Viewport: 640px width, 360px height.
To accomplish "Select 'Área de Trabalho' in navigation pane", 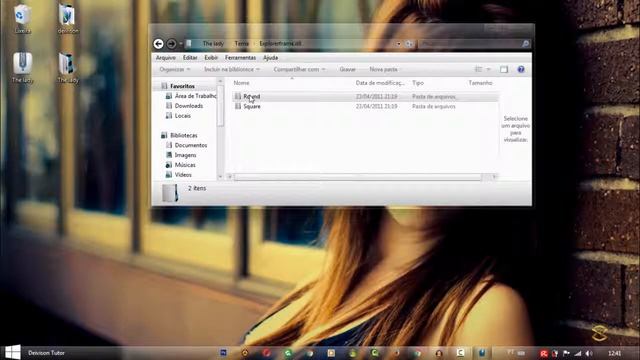I will point(196,96).
